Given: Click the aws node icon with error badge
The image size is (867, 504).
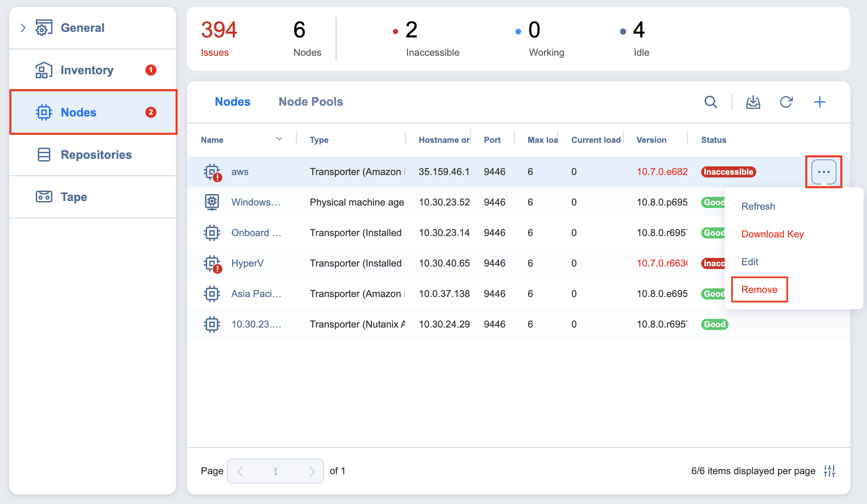Looking at the screenshot, I should click(x=212, y=172).
